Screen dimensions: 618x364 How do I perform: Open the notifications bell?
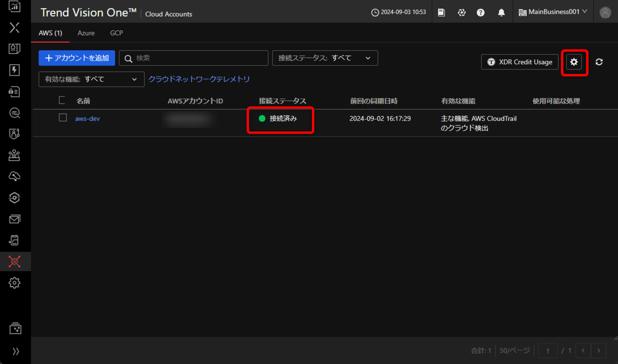click(x=501, y=12)
